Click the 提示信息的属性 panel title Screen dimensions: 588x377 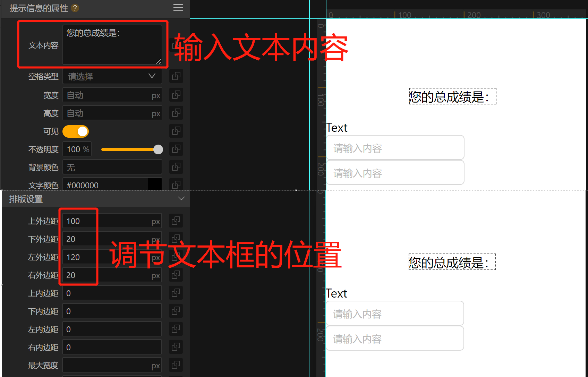click(x=39, y=8)
